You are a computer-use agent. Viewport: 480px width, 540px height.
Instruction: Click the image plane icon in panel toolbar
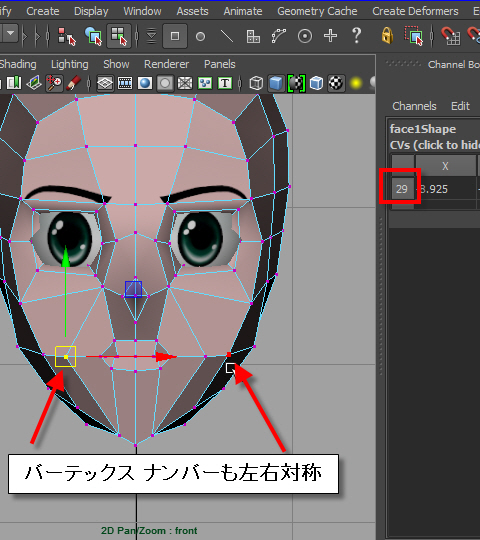(34, 83)
